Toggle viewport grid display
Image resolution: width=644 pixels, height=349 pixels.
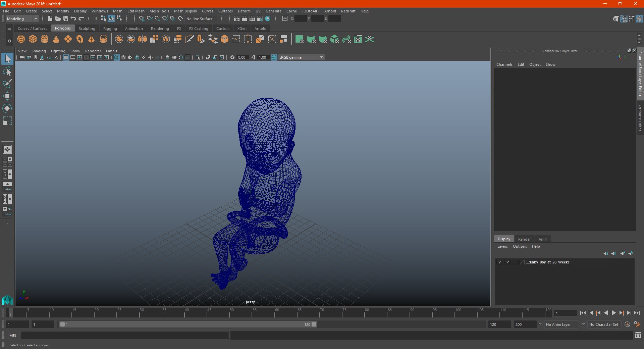[x=66, y=57]
